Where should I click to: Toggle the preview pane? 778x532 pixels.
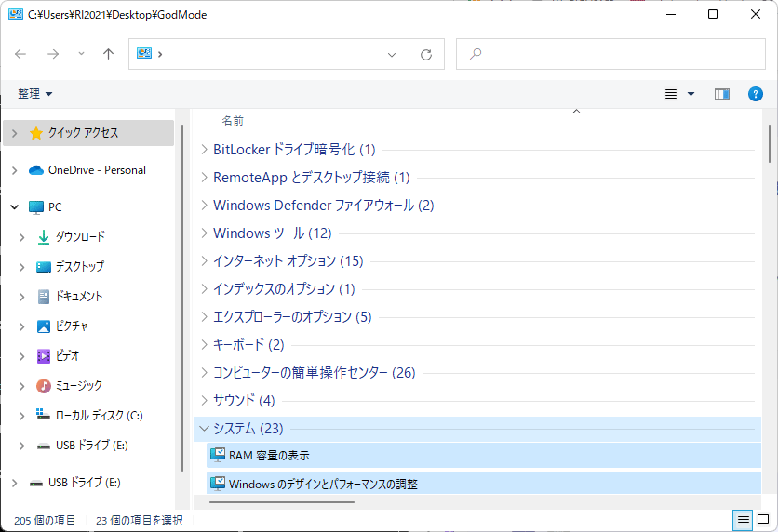722,94
